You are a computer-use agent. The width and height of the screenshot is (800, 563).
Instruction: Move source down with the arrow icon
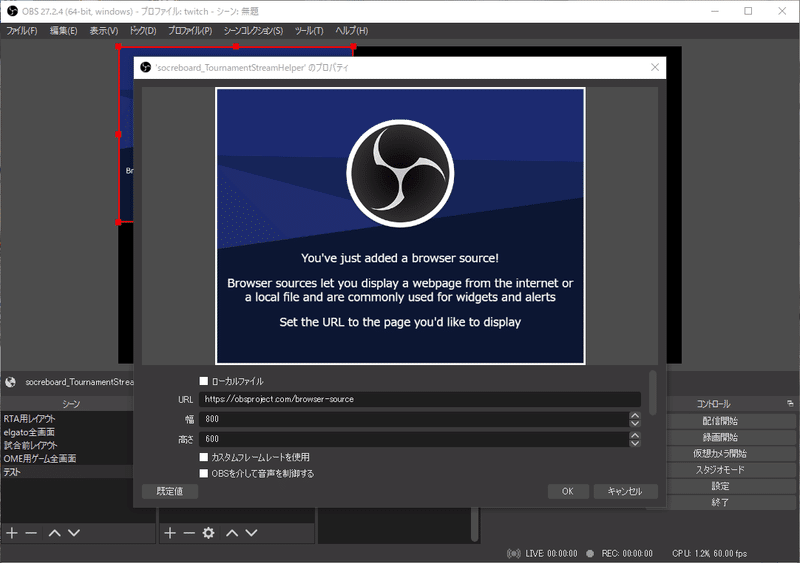pyautogui.click(x=252, y=533)
